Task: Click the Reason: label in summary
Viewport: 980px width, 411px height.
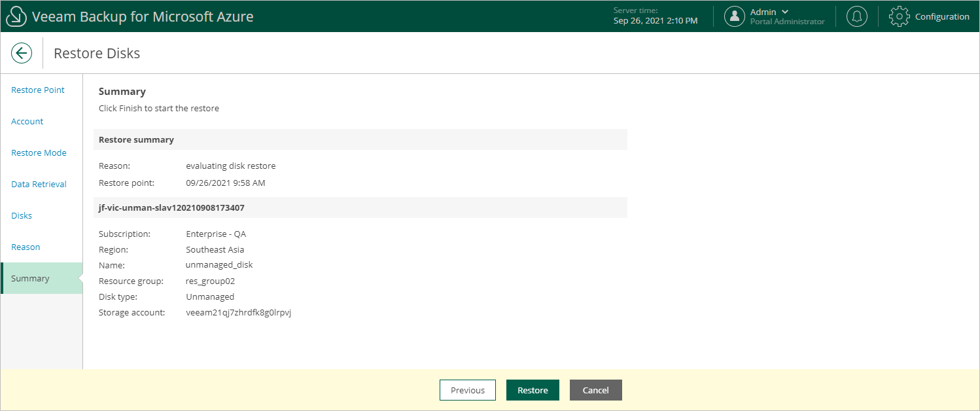Action: coord(114,166)
